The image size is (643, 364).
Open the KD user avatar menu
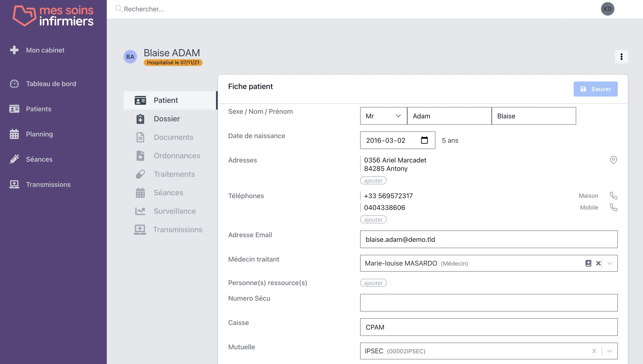tap(607, 9)
